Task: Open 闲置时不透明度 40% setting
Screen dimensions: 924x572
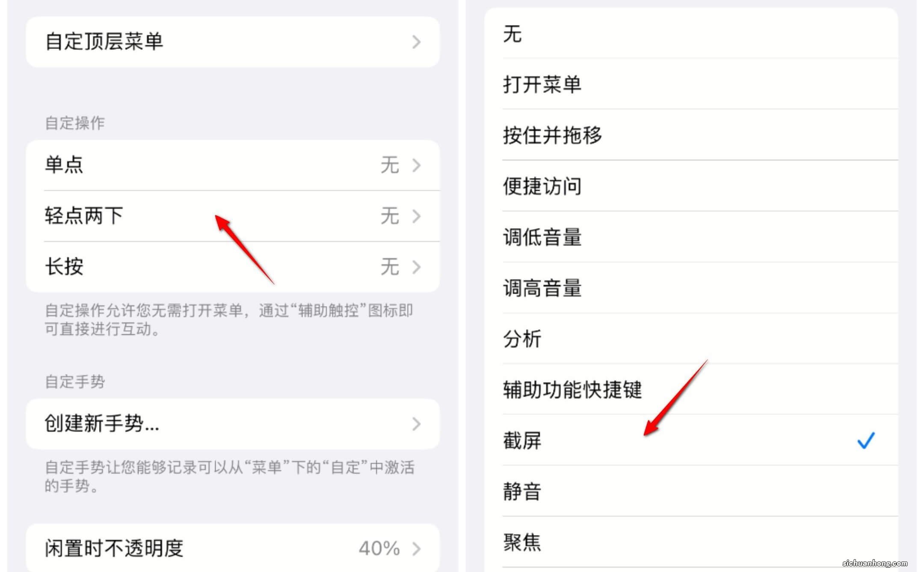Action: (233, 548)
